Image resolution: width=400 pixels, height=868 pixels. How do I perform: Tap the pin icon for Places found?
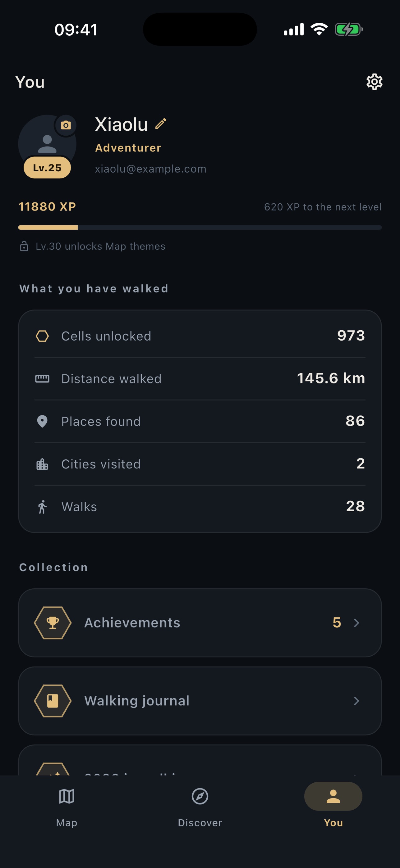[x=42, y=421]
